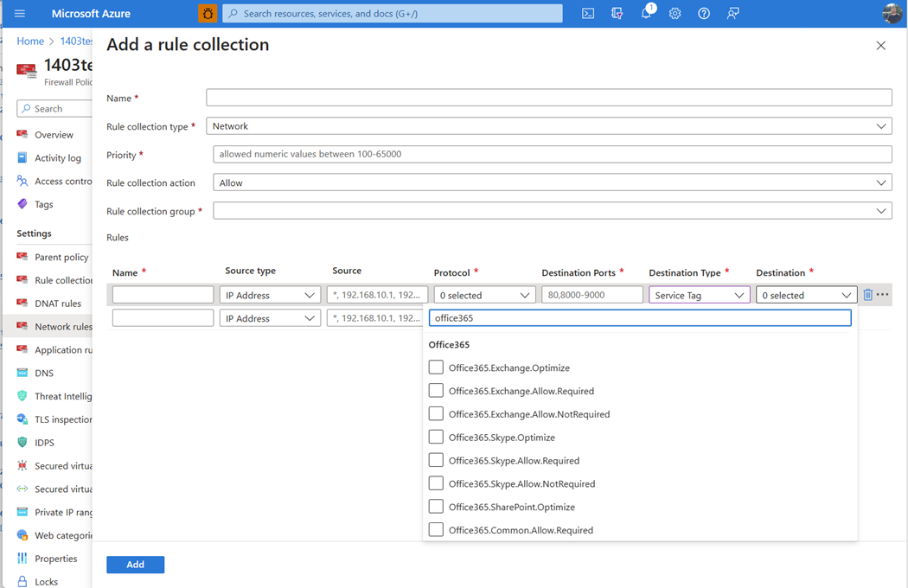Open DNS in the settings menu
The height and width of the screenshot is (588, 908).
[43, 374]
